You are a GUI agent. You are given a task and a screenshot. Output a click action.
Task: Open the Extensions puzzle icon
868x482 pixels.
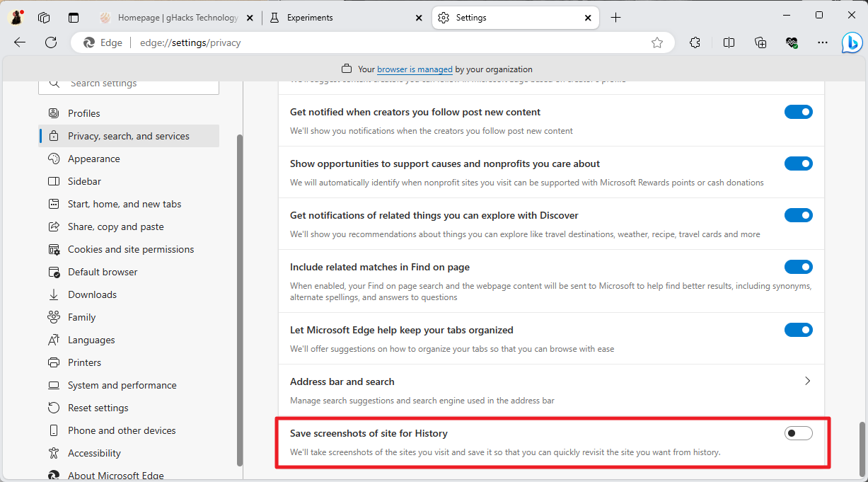coord(695,42)
